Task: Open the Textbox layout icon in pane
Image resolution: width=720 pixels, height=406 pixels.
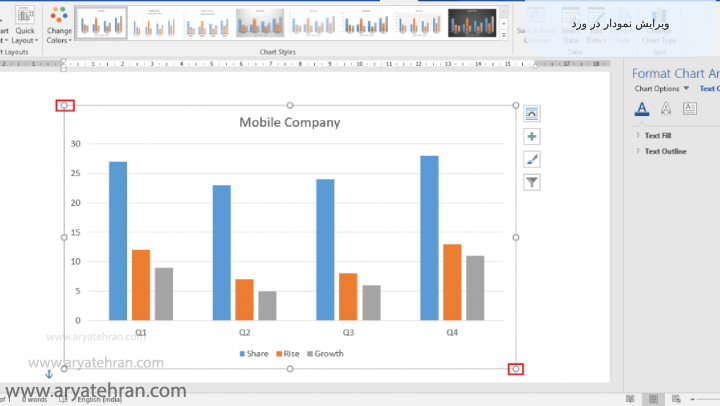Action: pyautogui.click(x=689, y=109)
